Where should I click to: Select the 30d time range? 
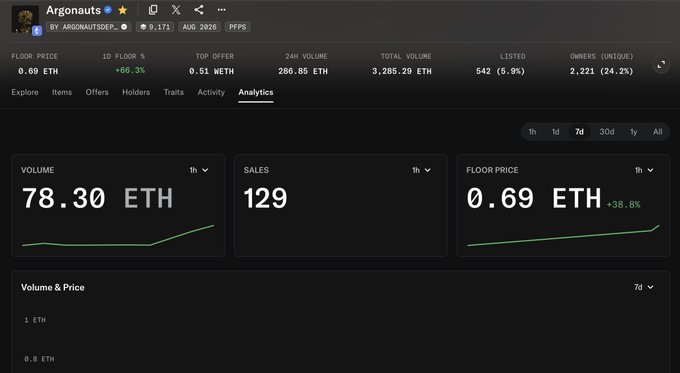point(607,132)
